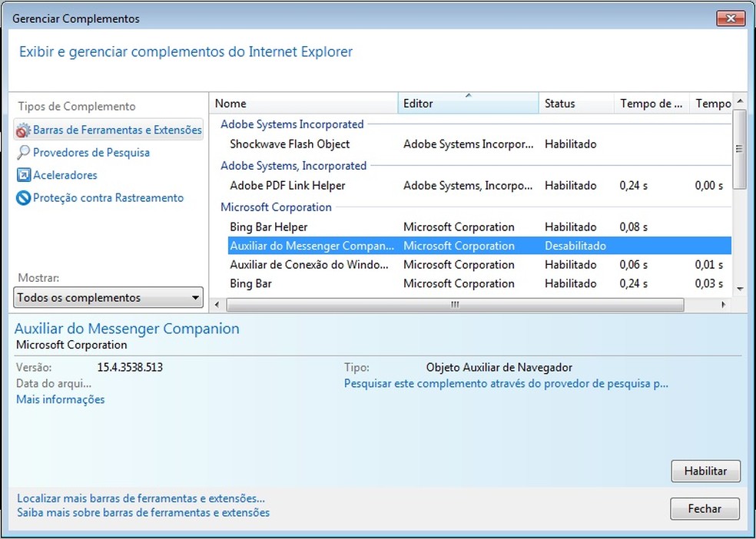Click the horizontal scrollbar thumb
The width and height of the screenshot is (756, 539).
tap(455, 304)
